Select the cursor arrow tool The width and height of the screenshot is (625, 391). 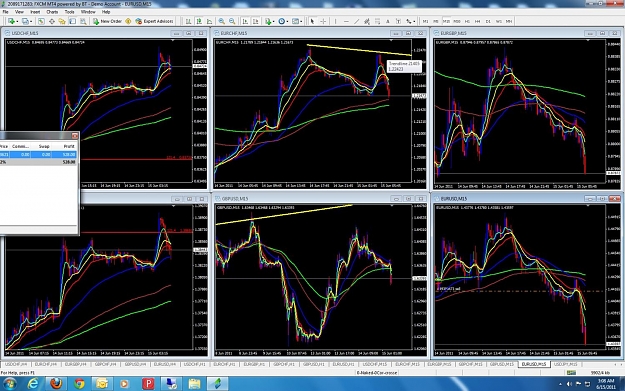tap(312, 21)
